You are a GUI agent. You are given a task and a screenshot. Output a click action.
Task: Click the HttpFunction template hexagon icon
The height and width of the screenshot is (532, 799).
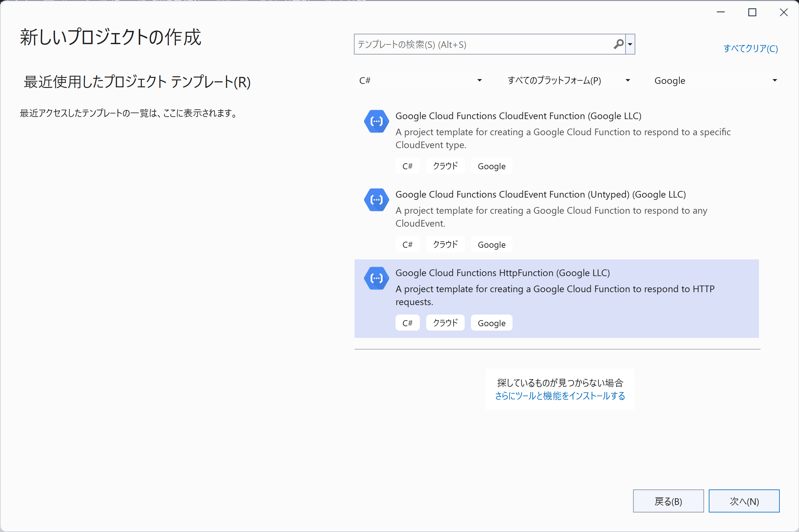coord(376,278)
